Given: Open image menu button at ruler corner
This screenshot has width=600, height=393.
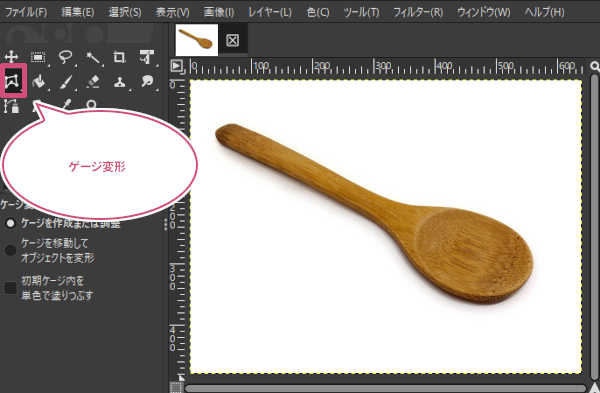Looking at the screenshot, I should point(176,66).
